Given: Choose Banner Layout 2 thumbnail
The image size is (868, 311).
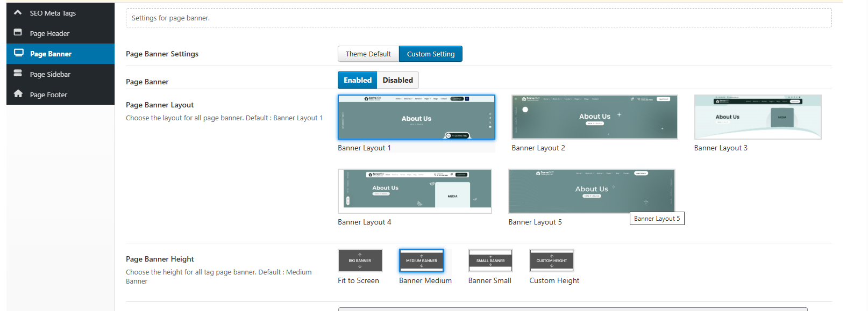Looking at the screenshot, I should click(594, 117).
